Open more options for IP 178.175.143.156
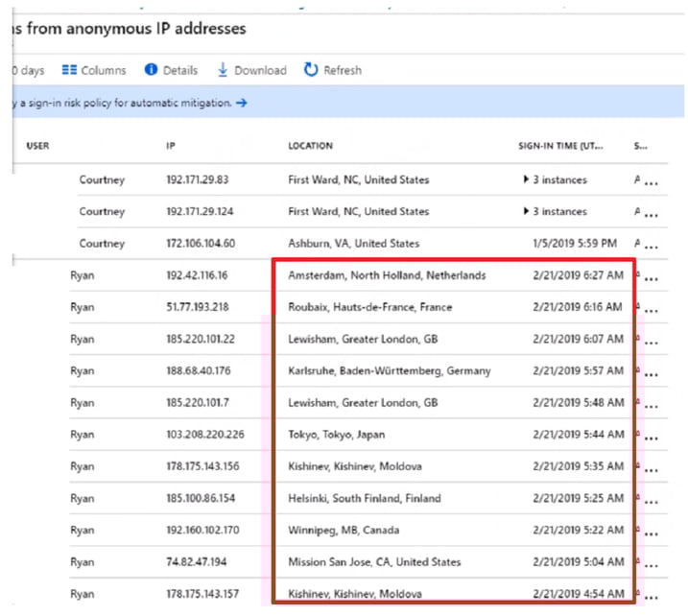The image size is (688, 616). (652, 470)
